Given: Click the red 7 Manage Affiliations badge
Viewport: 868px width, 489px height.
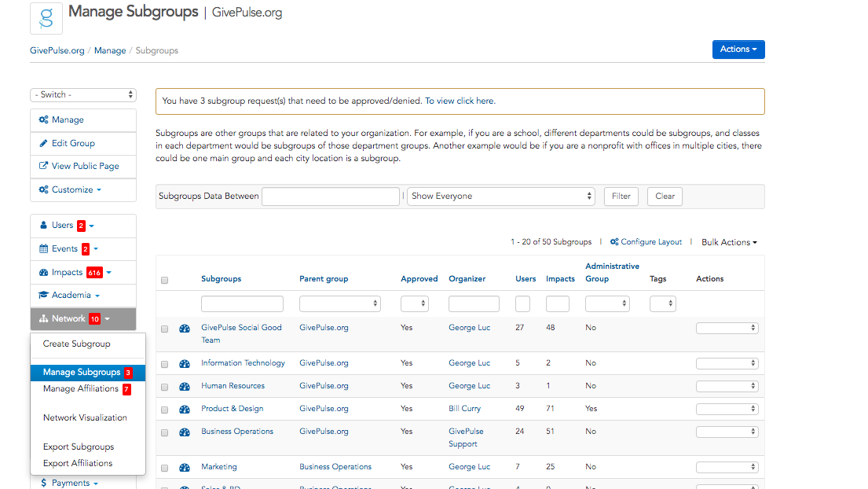Looking at the screenshot, I should coord(126,389).
